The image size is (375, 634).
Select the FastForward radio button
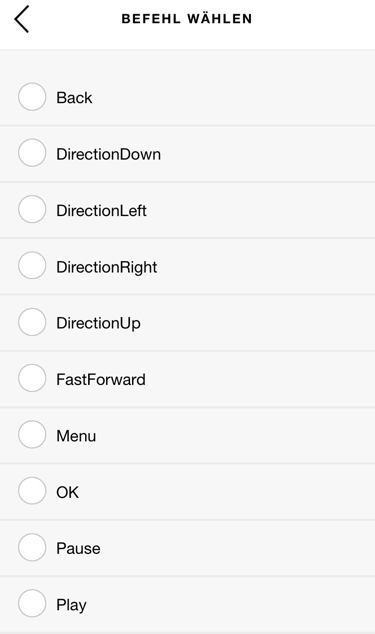point(32,378)
